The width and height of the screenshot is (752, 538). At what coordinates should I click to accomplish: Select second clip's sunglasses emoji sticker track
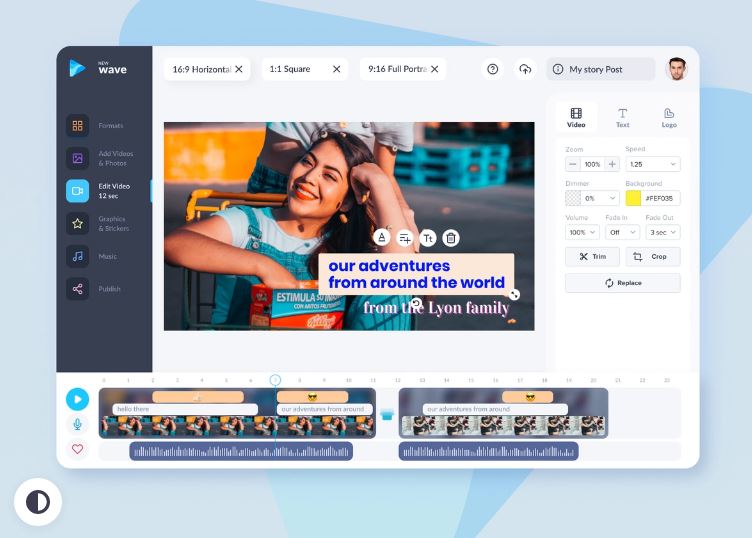528,397
